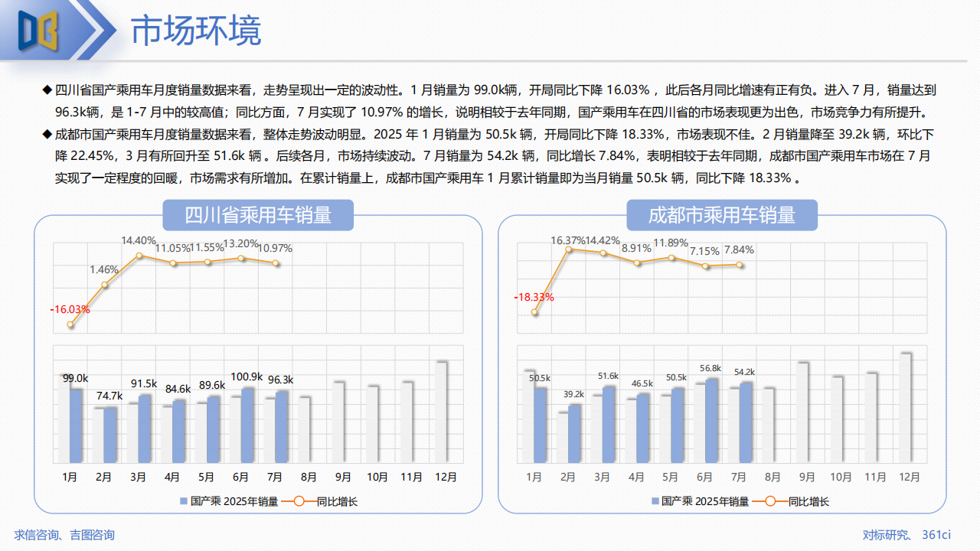The image size is (980, 551).
Task: Click the 84.6k bar label
Action: (178, 389)
